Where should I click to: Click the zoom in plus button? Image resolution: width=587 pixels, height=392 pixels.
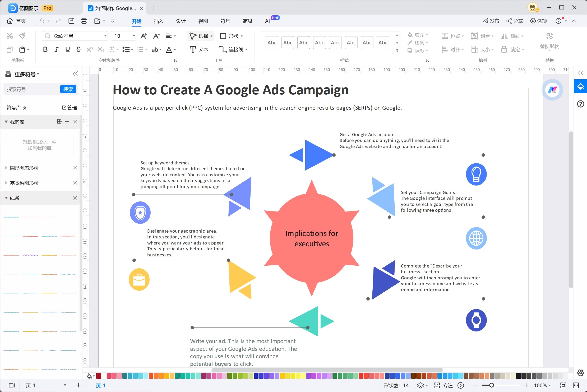[526, 385]
